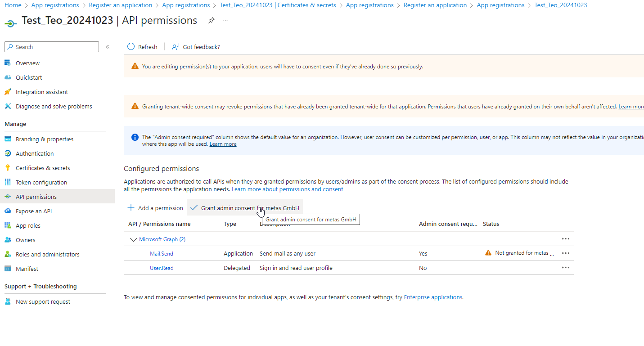Click the warning icon in Mail.Send status

click(488, 253)
